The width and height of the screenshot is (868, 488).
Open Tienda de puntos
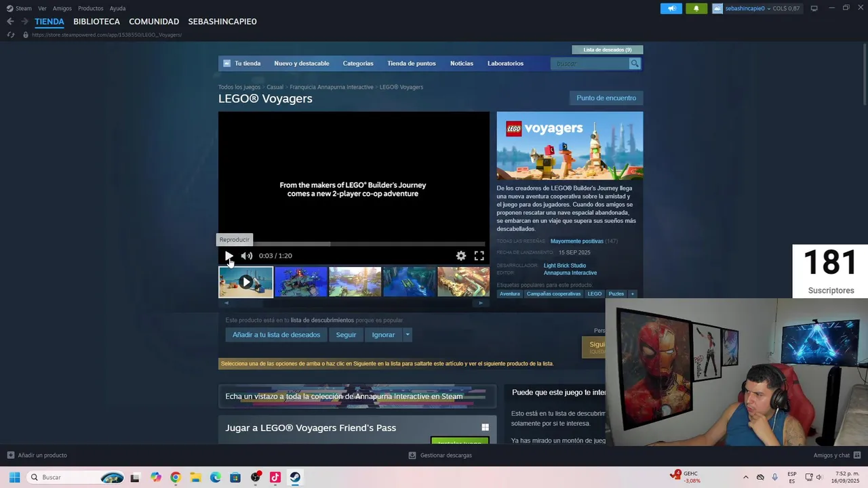(412, 63)
